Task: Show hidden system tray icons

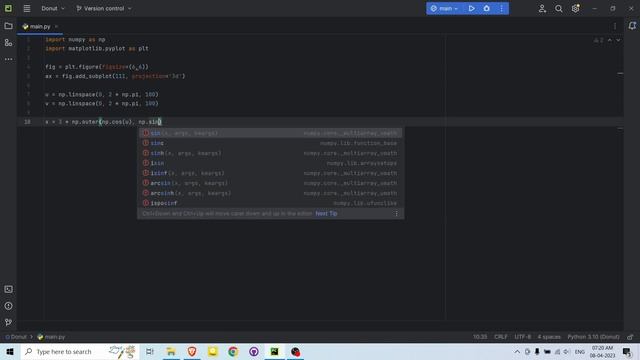Action: pyautogui.click(x=517, y=351)
